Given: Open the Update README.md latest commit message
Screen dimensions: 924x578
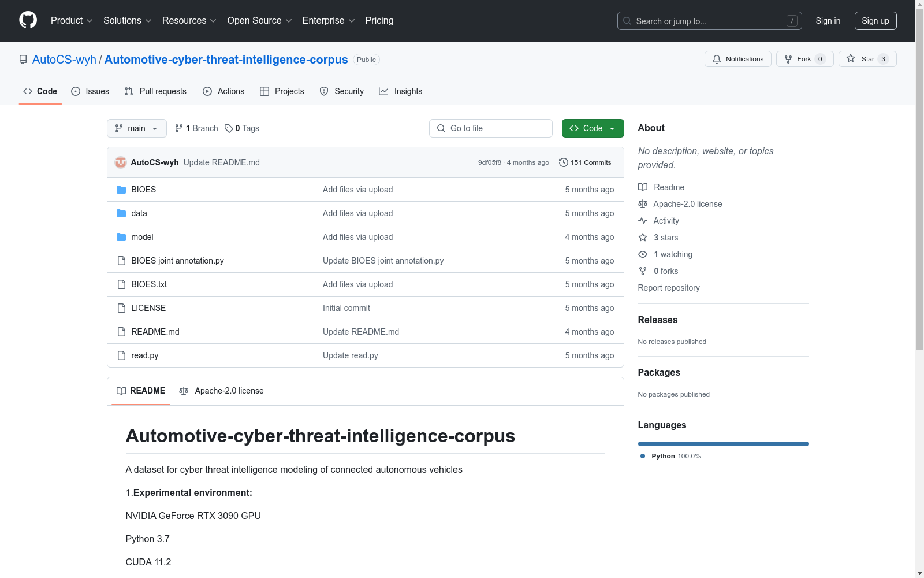Looking at the screenshot, I should [x=222, y=162].
